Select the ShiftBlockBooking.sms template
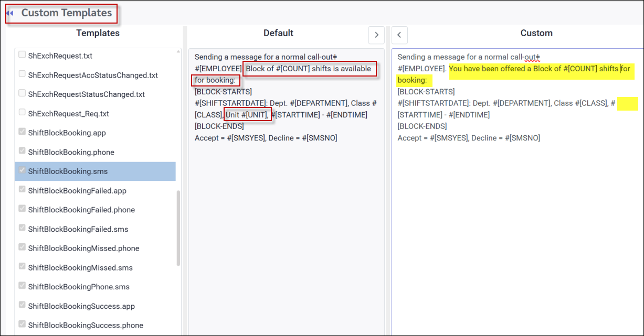The image size is (644, 336). 68,171
